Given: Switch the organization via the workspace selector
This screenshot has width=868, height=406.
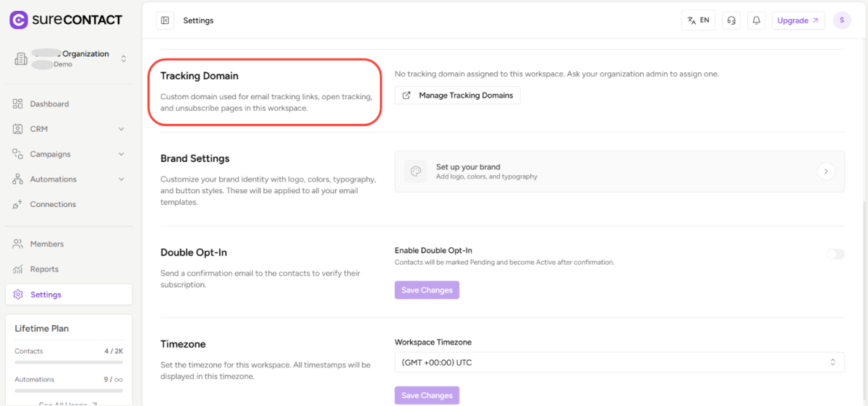Looking at the screenshot, I should coord(69,59).
